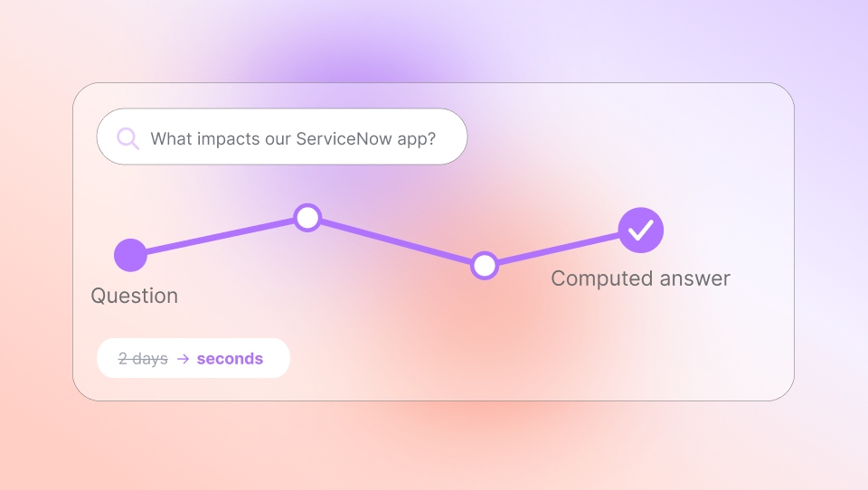
Task: Click the magnifying glass search icon
Action: click(127, 138)
